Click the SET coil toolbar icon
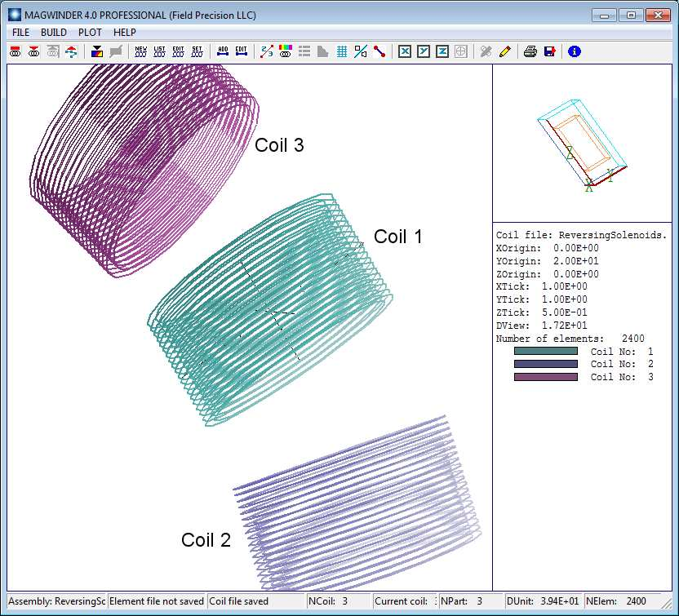 pos(197,51)
